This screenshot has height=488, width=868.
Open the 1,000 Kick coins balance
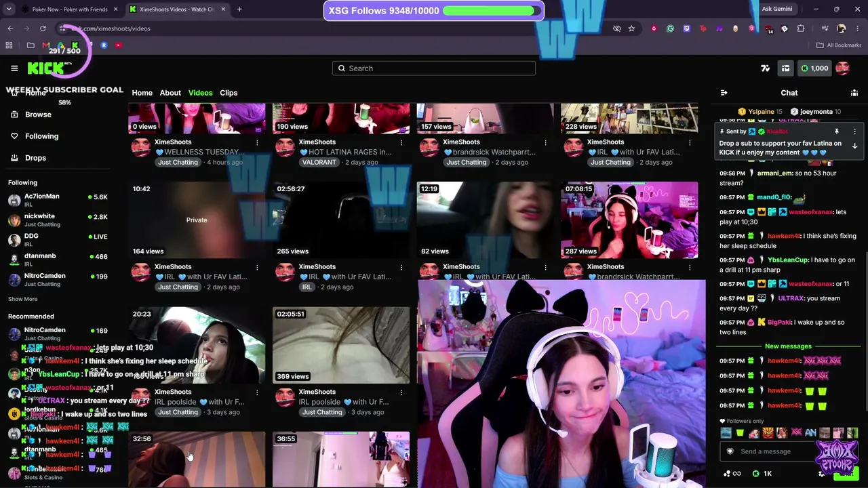[814, 68]
